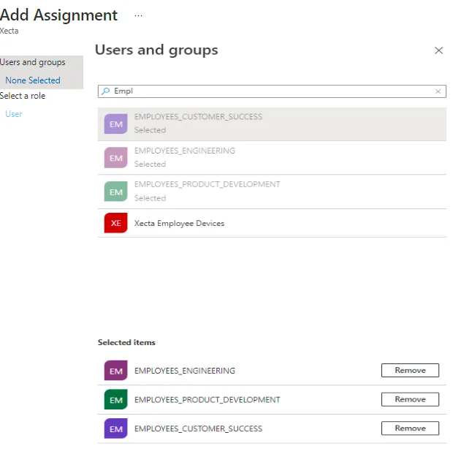Click the search magnifier icon
The height and width of the screenshot is (476, 453).
tap(106, 91)
